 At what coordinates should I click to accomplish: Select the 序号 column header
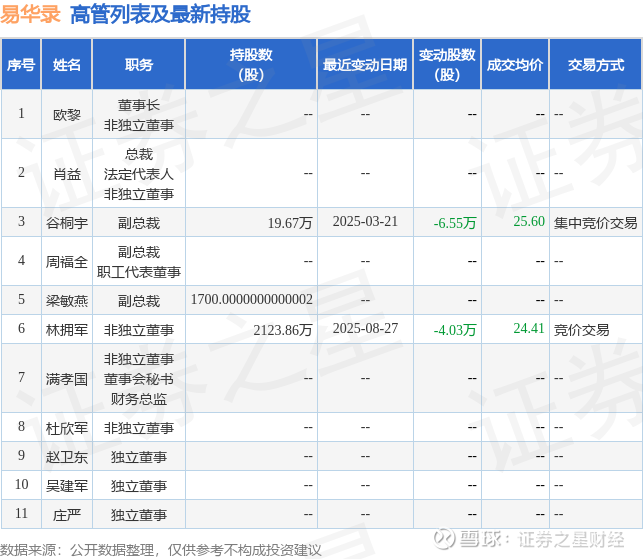[21, 65]
